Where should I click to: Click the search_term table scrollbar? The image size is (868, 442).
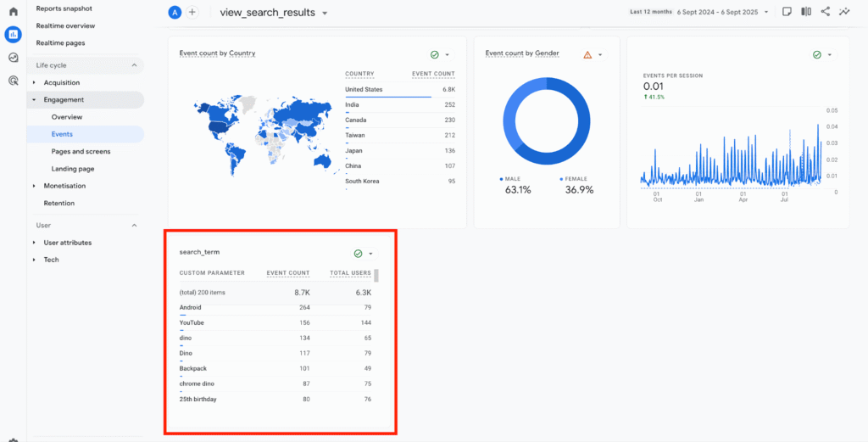(376, 276)
